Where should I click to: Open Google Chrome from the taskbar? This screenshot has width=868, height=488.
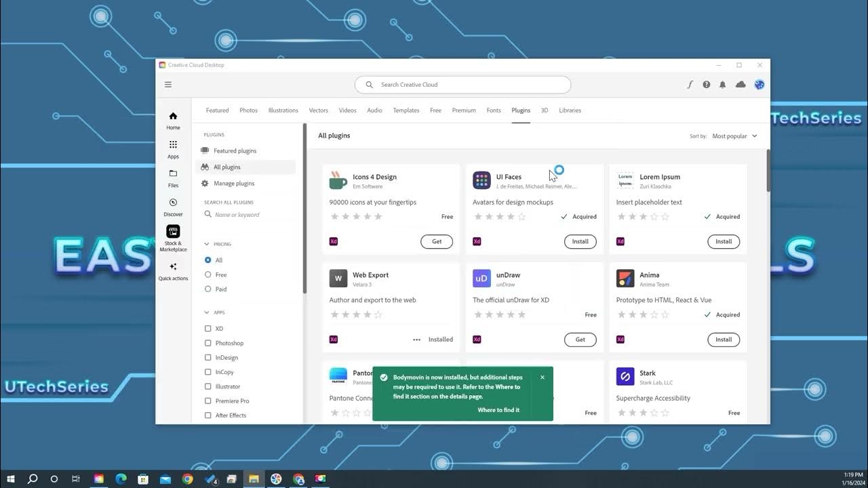coord(187,479)
